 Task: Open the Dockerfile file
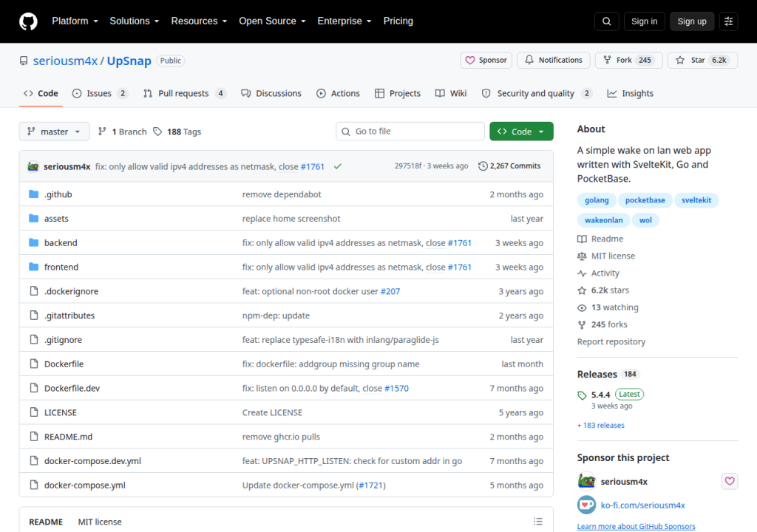coord(64,364)
